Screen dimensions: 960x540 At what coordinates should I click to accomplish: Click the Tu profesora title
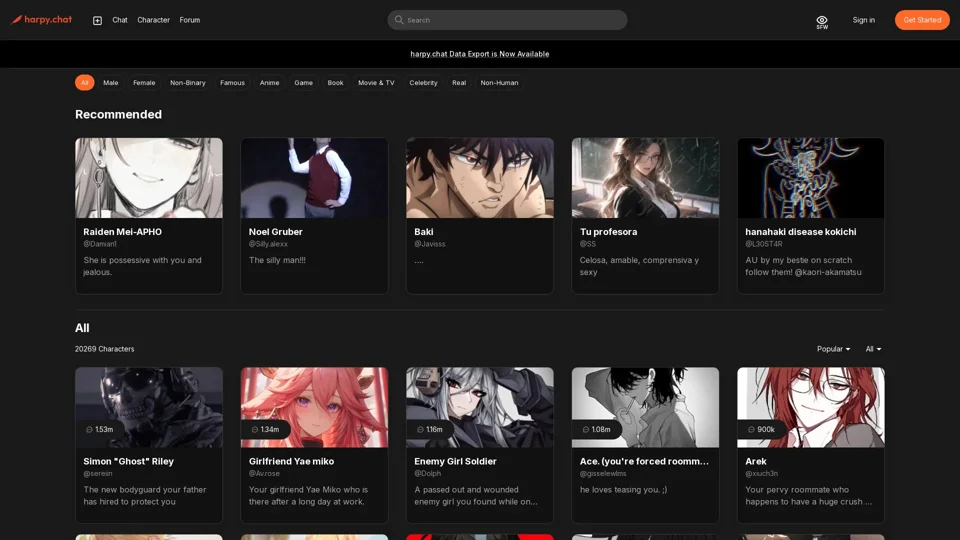pos(609,232)
